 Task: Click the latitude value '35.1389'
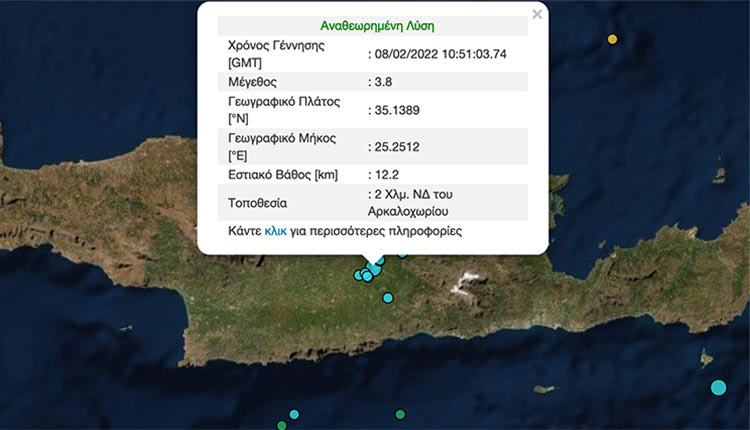point(397,110)
